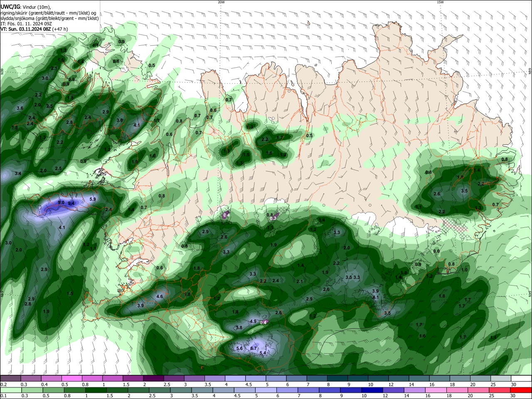Click the 9.4 precipitation value on the map

pyautogui.click(x=71, y=203)
